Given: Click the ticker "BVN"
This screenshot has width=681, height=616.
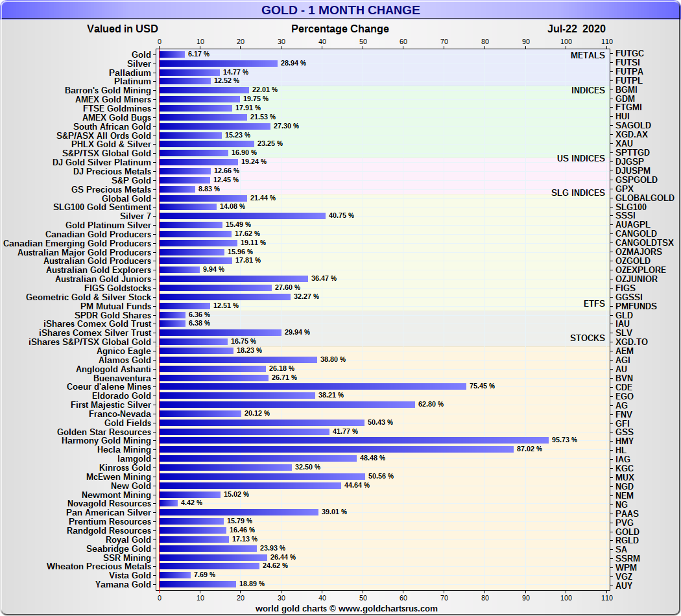Looking at the screenshot, I should pos(624,378).
